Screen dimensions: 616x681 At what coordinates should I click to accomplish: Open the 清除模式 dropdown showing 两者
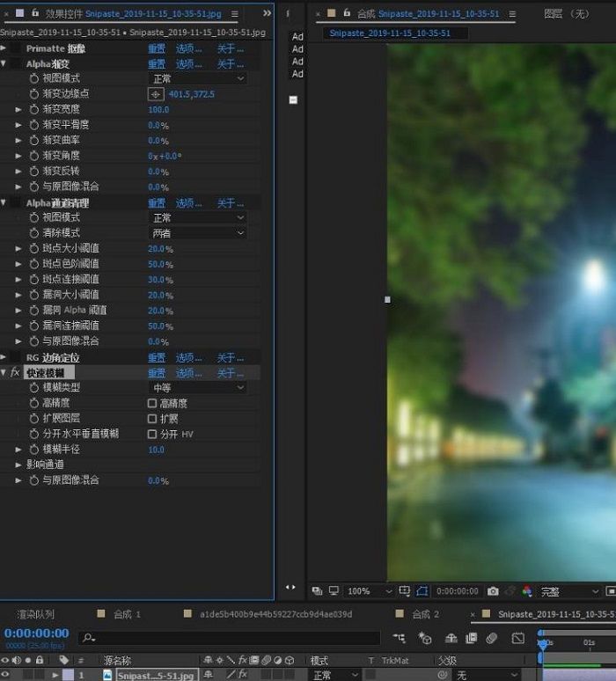[x=198, y=233]
